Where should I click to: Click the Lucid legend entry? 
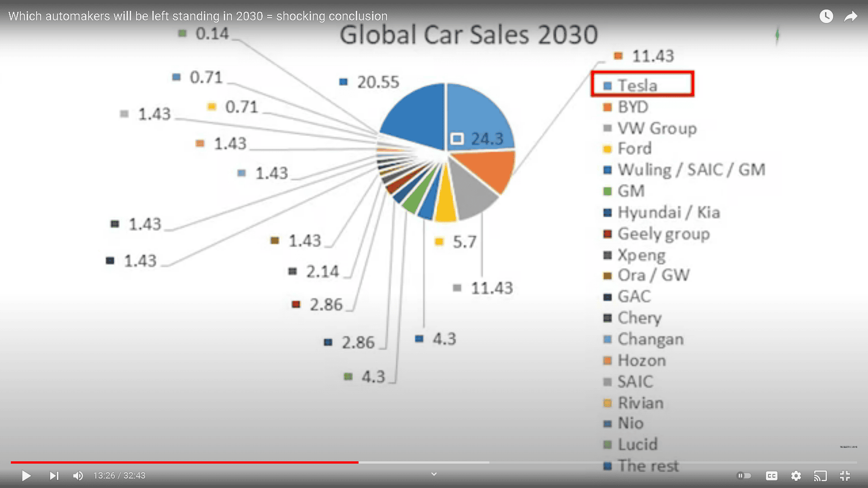click(x=630, y=445)
